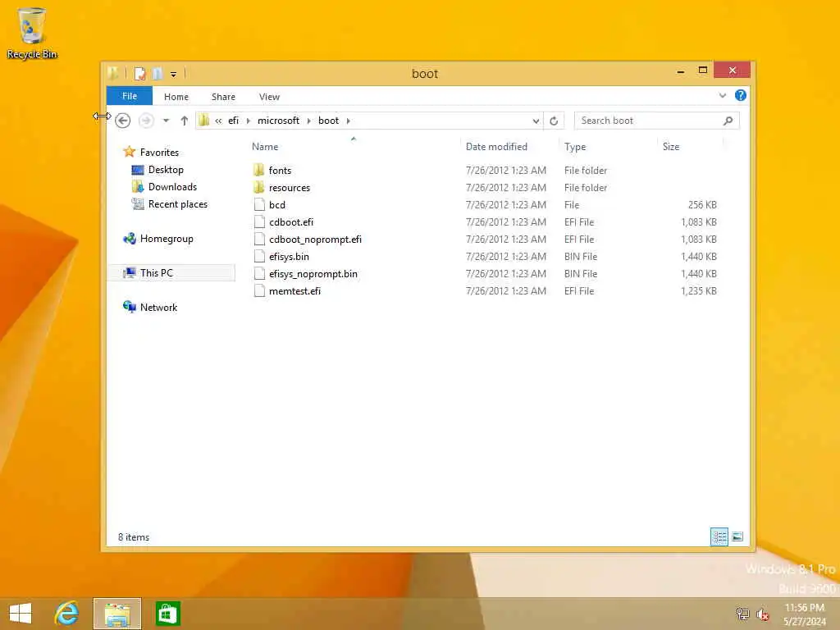Click the 8 items status text
The image size is (840, 630).
coord(134,537)
